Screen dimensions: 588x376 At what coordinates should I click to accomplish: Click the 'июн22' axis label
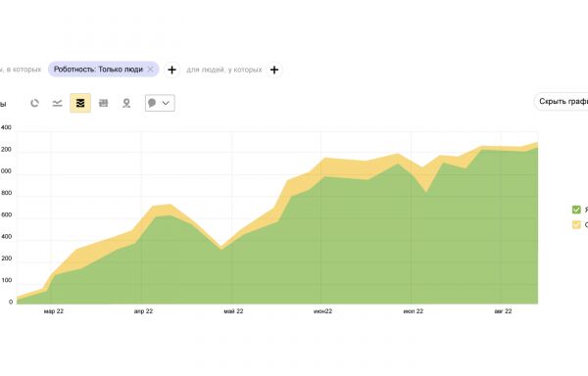[x=322, y=311]
